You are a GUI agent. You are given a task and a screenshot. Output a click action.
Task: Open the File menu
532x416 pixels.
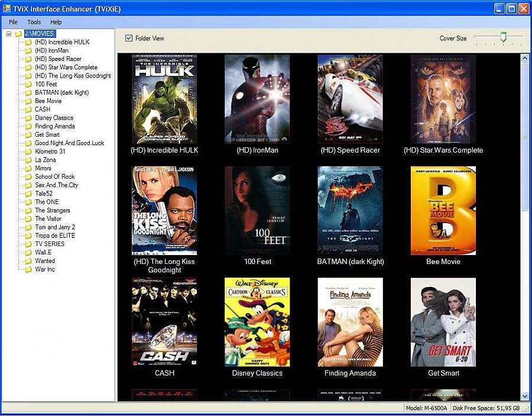click(13, 22)
